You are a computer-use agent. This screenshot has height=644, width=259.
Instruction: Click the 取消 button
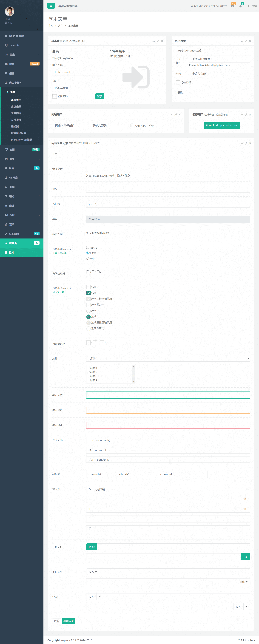coord(57,621)
